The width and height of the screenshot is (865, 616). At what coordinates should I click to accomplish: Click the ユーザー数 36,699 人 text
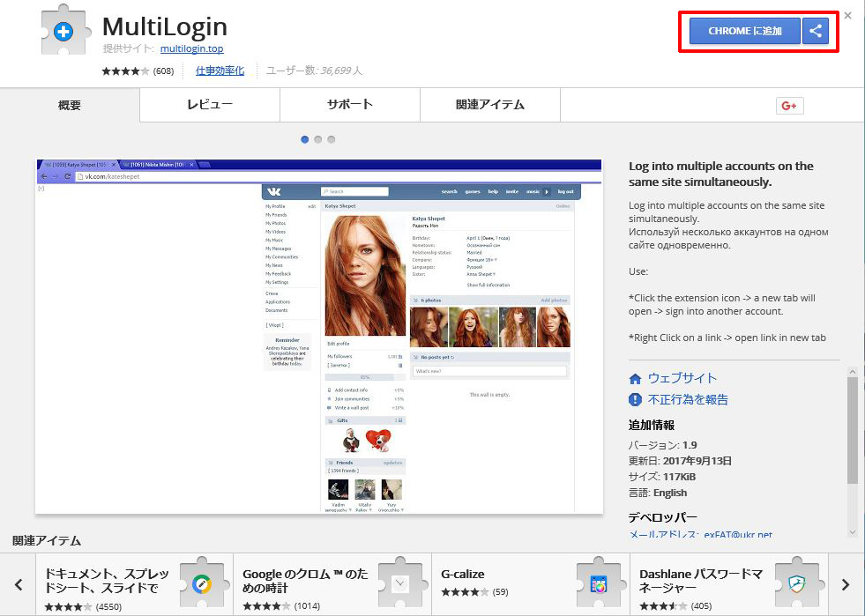click(x=314, y=71)
